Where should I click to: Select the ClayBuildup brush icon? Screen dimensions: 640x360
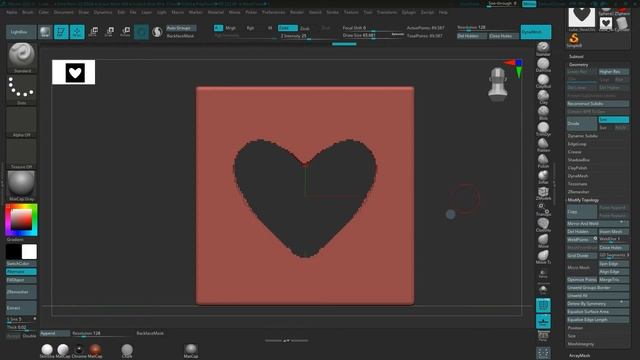(543, 81)
